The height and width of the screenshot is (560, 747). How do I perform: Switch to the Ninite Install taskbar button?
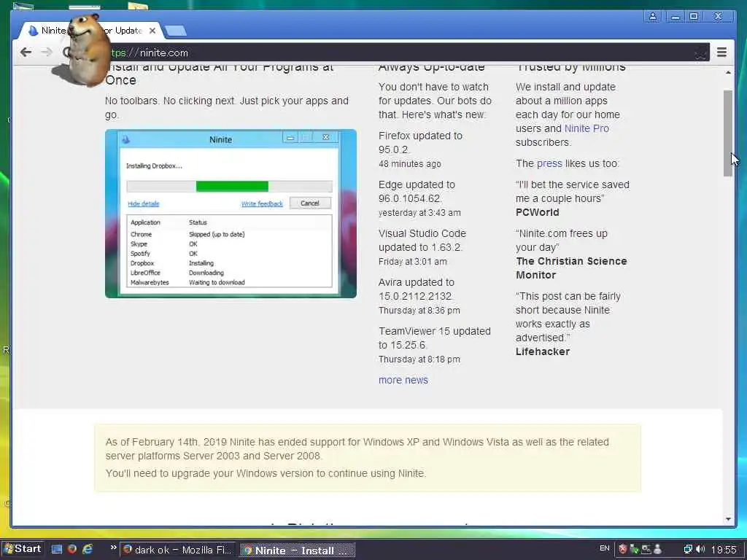click(x=298, y=550)
